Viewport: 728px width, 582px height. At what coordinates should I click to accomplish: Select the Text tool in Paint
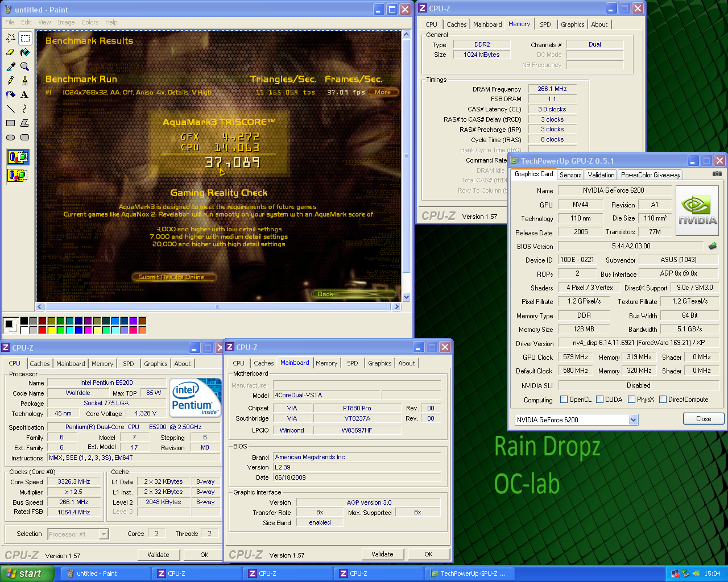tap(25, 95)
